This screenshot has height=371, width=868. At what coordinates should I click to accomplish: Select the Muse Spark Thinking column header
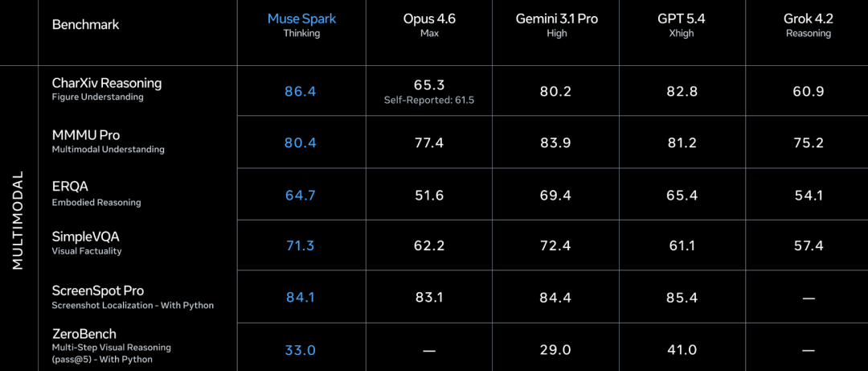[x=301, y=25]
